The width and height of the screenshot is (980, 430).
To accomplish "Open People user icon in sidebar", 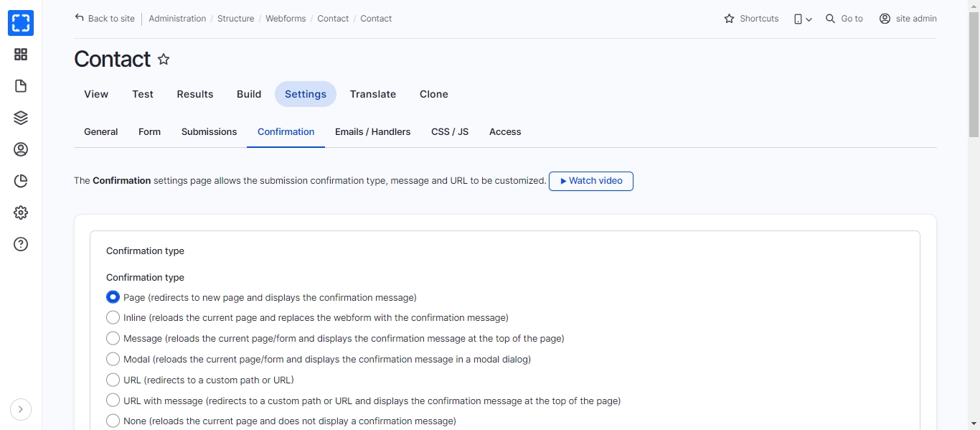I will 21,149.
